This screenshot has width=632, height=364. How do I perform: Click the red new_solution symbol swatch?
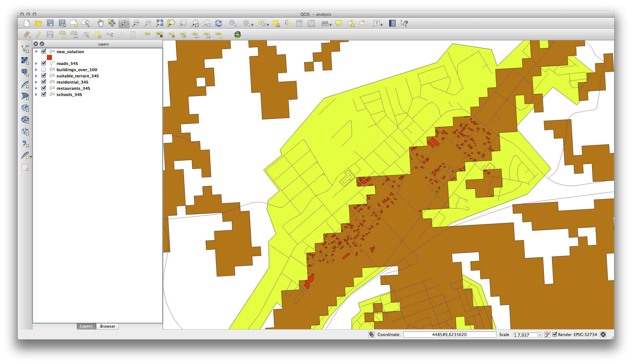49,57
